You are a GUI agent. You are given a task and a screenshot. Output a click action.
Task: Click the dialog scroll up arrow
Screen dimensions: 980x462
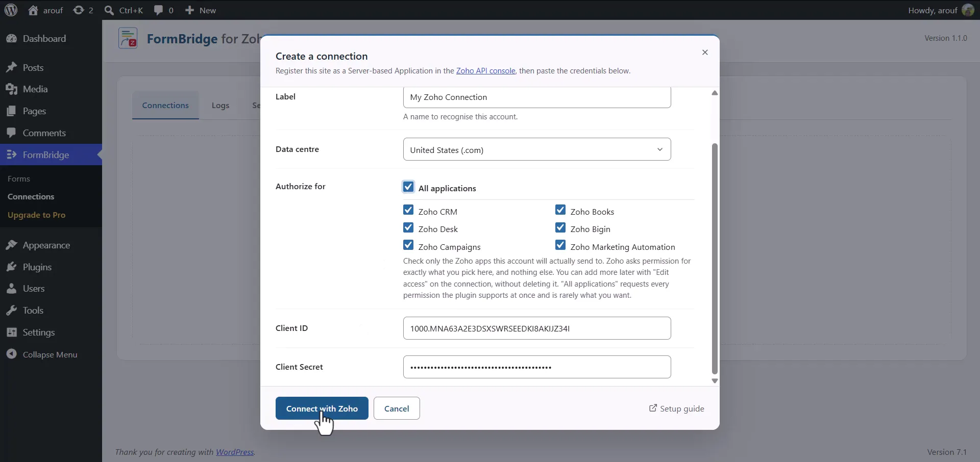715,93
